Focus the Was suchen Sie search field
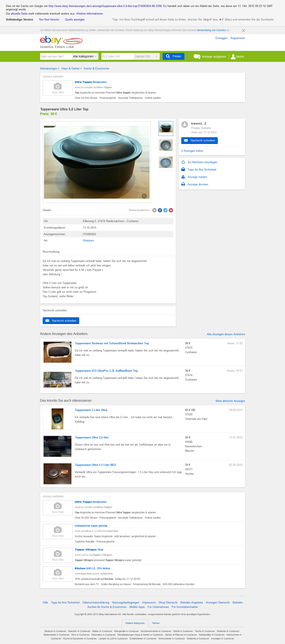285x644 pixels. (x=56, y=57)
